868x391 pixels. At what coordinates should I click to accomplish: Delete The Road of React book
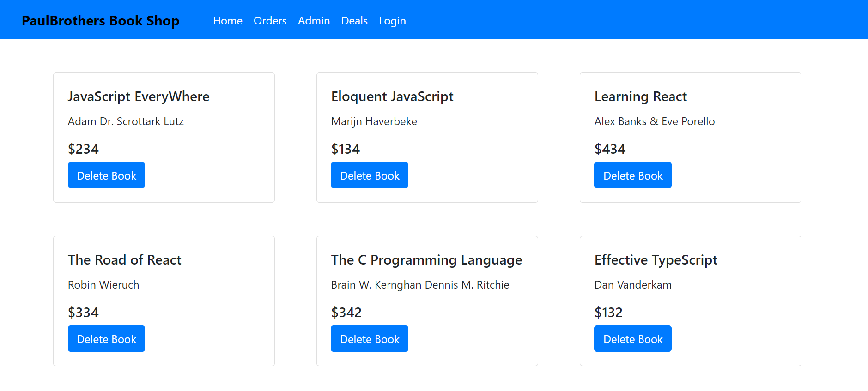point(106,339)
